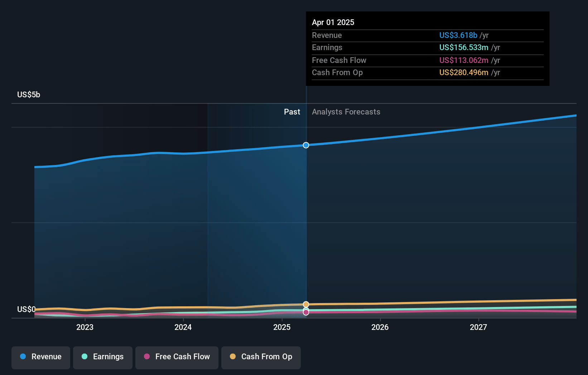
Task: Toggle the Revenue series in legend
Action: click(41, 357)
